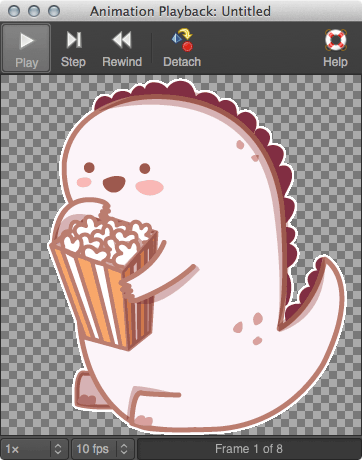Zoom the Animation Playback window
Image resolution: width=362 pixels, height=460 pixels.
(x=54, y=11)
